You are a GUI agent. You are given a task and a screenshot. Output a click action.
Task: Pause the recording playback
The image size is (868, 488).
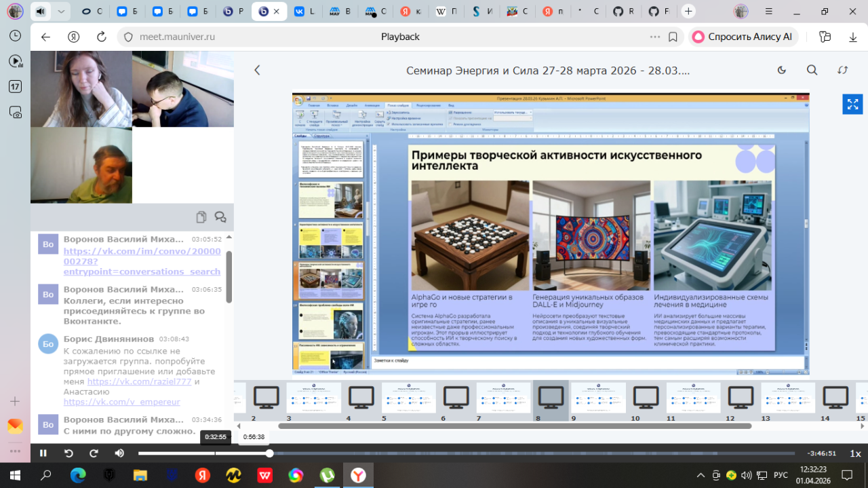click(x=43, y=453)
